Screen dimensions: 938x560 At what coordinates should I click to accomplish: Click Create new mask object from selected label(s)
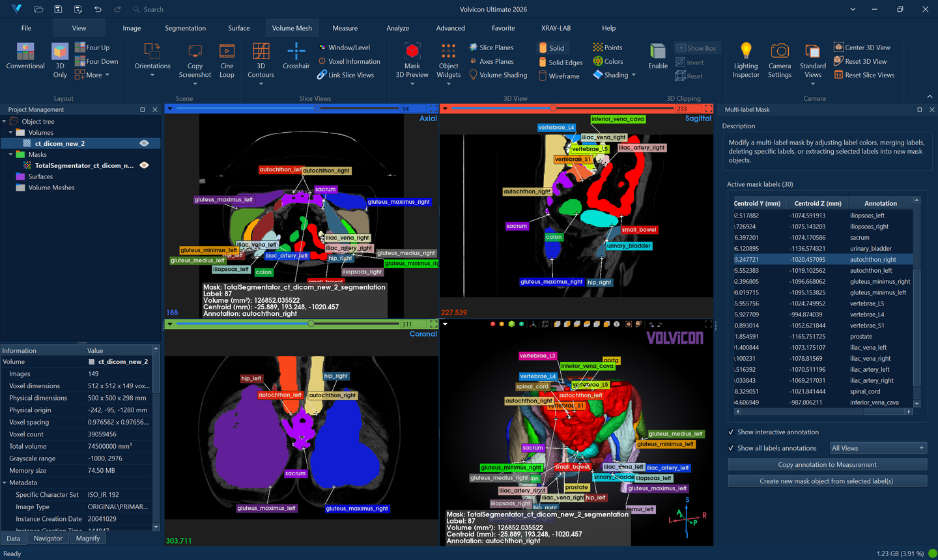(827, 481)
